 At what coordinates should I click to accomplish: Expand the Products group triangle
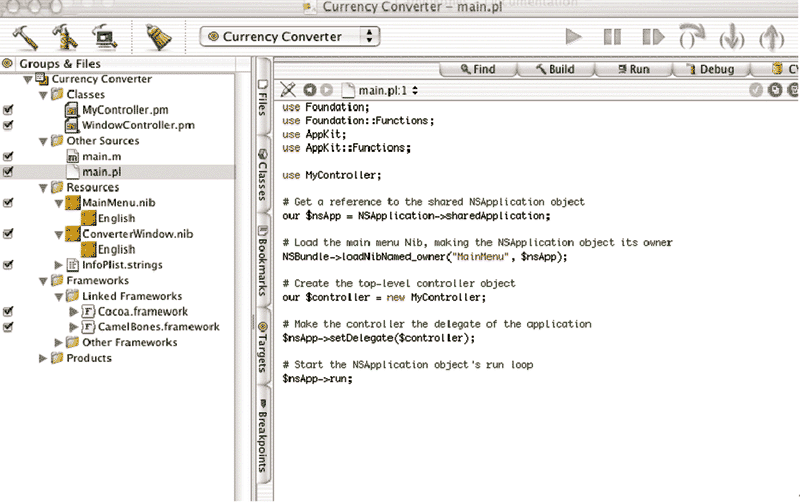point(42,358)
